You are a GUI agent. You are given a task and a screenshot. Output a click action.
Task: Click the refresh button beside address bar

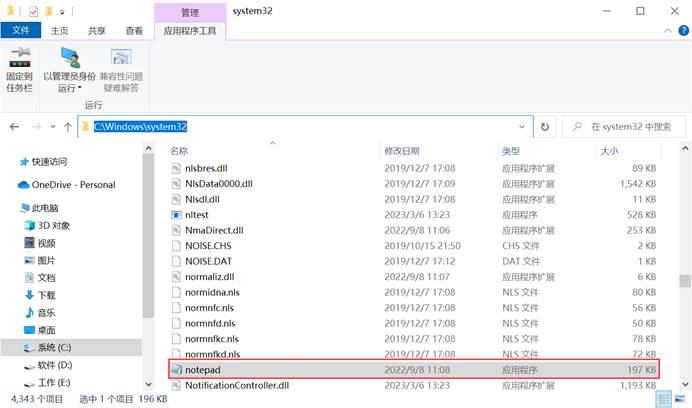(x=545, y=127)
